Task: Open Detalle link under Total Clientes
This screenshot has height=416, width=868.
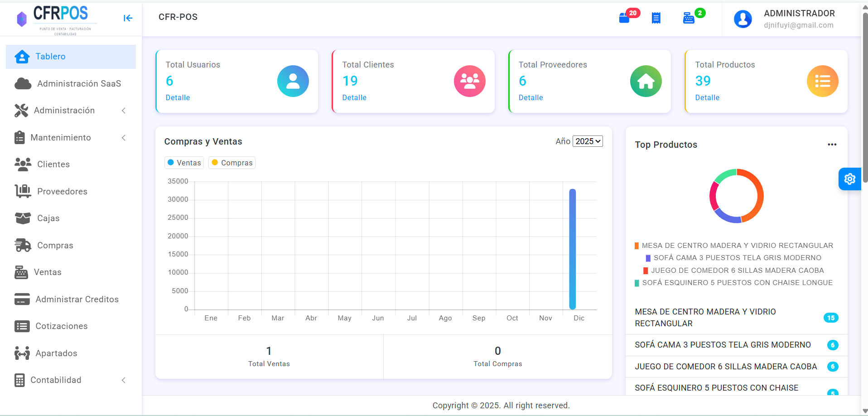Action: pos(354,98)
